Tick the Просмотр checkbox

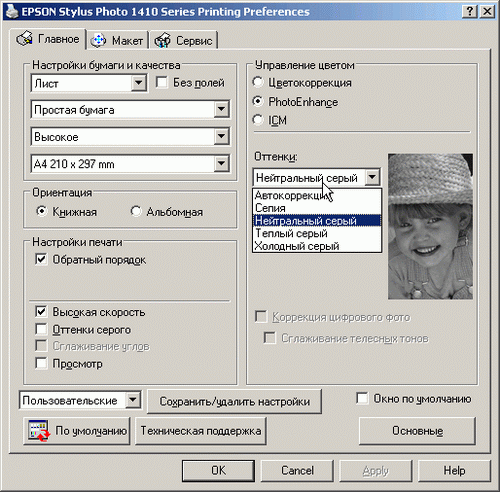point(41,363)
